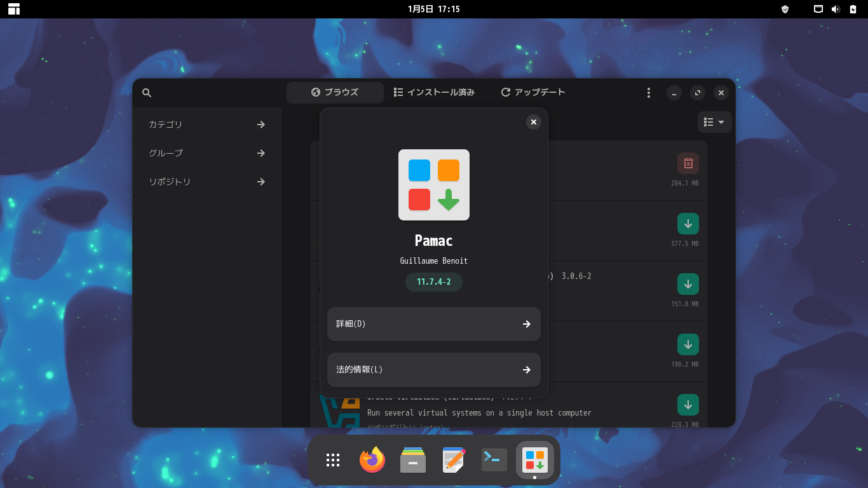Install the VirtualBox package sized 228.3 MB
The image size is (868, 488).
tap(688, 405)
